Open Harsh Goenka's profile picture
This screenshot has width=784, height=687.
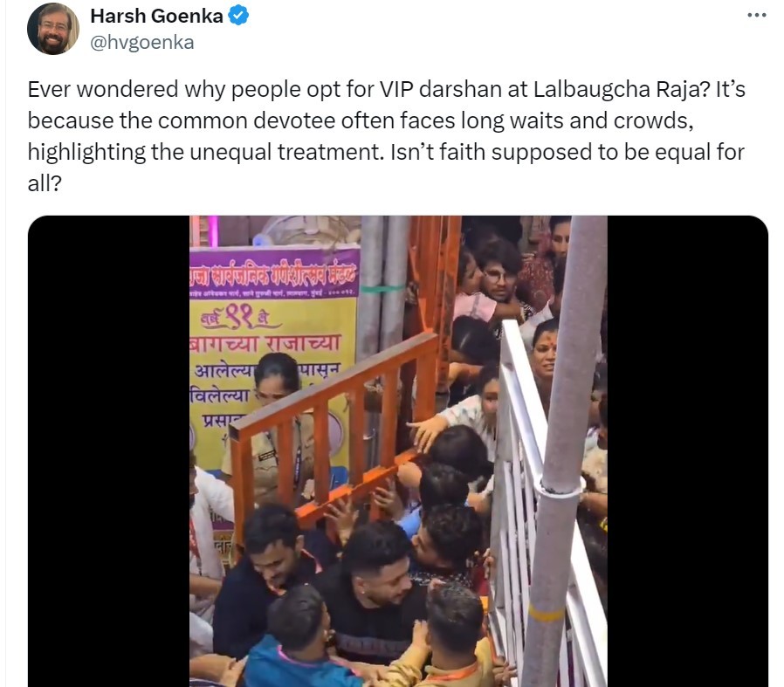[53, 29]
